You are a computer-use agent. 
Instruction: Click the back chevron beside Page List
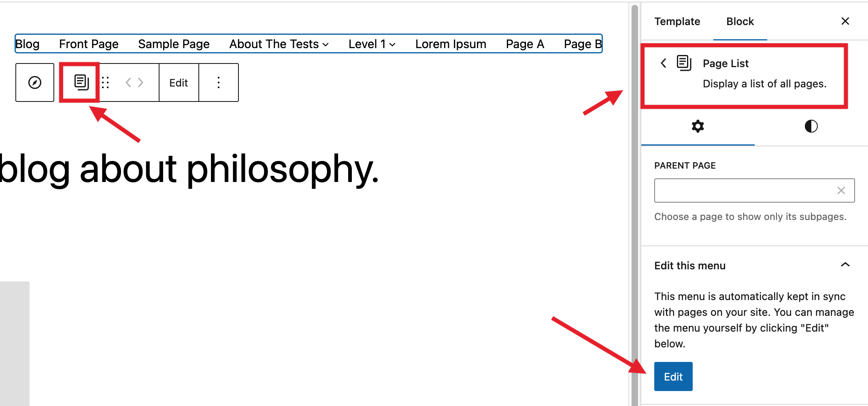click(x=663, y=63)
